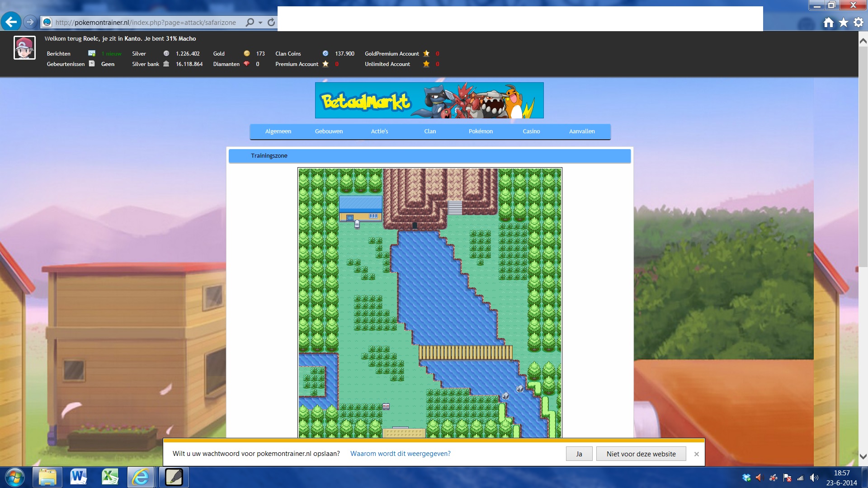Screen dimensions: 868x488
Task: Click the Clan Coins value 137.900
Action: point(344,54)
